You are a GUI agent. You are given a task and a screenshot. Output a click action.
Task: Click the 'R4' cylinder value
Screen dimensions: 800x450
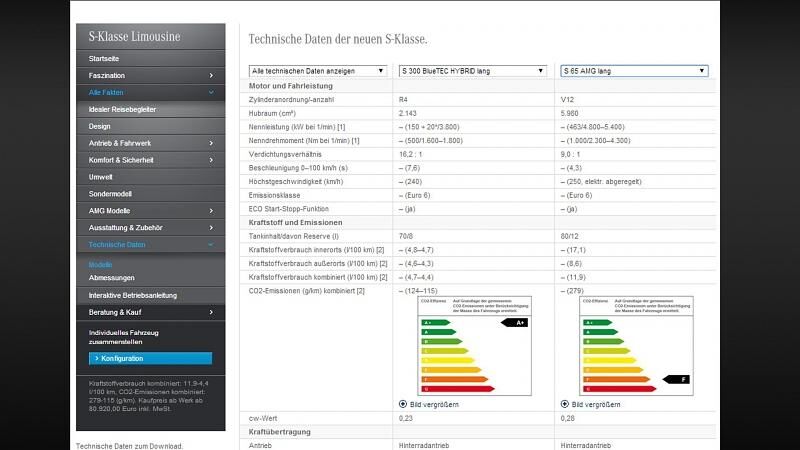point(403,99)
